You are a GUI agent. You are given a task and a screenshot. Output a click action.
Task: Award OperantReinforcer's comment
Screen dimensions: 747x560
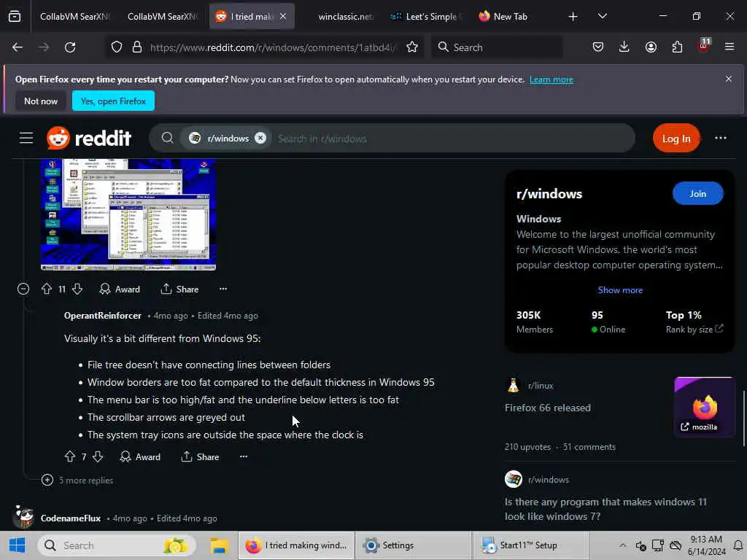pyautogui.click(x=140, y=456)
